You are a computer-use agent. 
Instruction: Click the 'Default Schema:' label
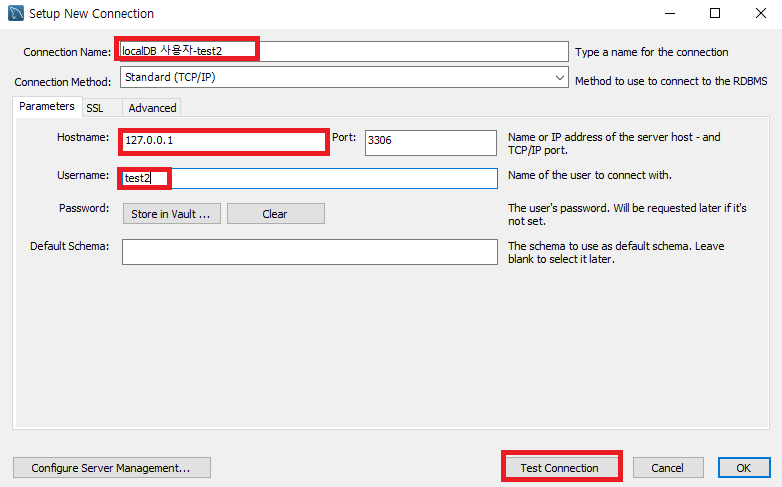coord(69,246)
